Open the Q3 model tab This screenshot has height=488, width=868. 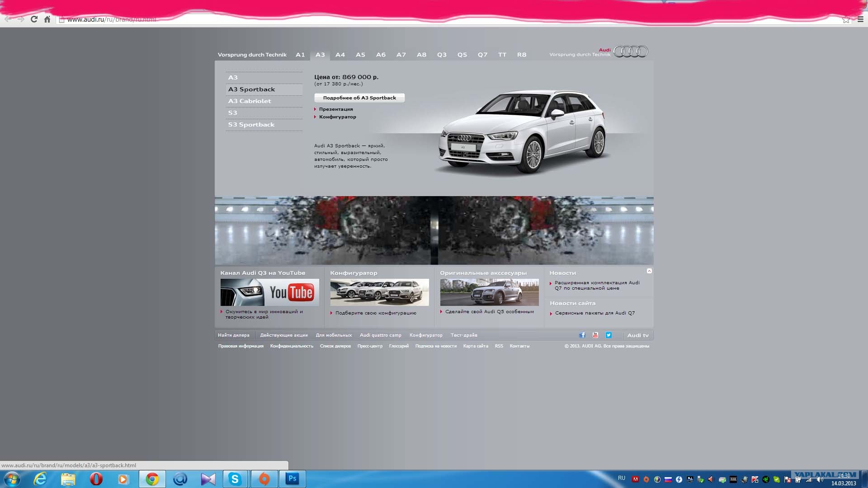(442, 55)
